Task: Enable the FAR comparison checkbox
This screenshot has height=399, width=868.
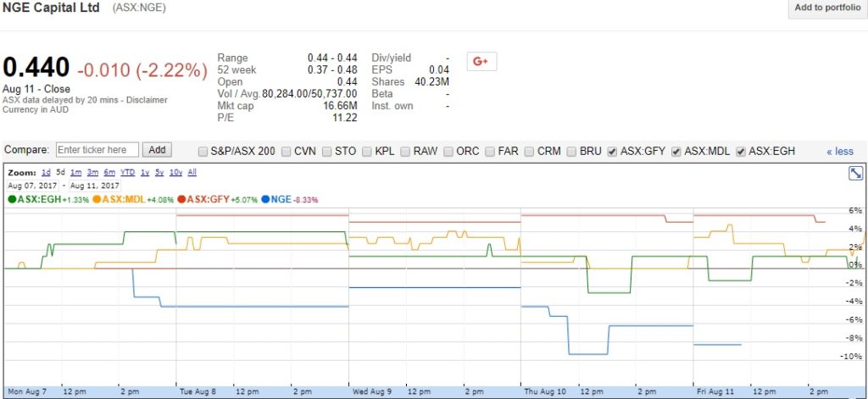Action: coord(490,152)
